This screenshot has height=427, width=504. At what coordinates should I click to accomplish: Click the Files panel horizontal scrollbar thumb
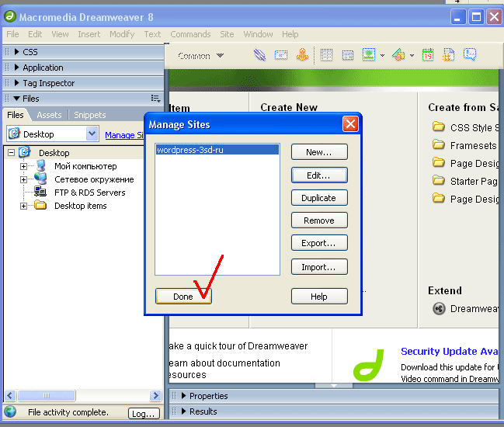point(47,395)
